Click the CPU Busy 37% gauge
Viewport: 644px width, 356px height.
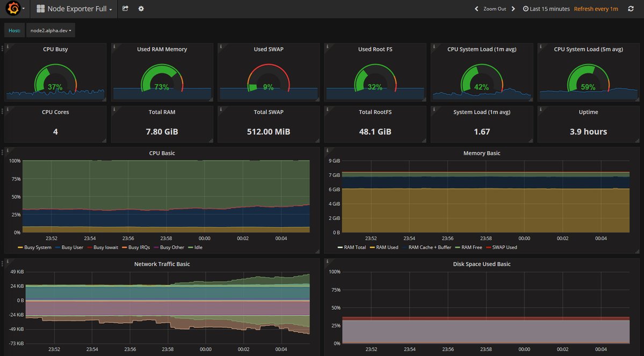tap(55, 78)
